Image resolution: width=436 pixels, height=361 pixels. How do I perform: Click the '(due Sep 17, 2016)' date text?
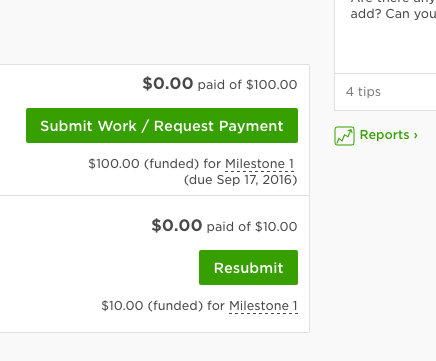pyautogui.click(x=240, y=180)
